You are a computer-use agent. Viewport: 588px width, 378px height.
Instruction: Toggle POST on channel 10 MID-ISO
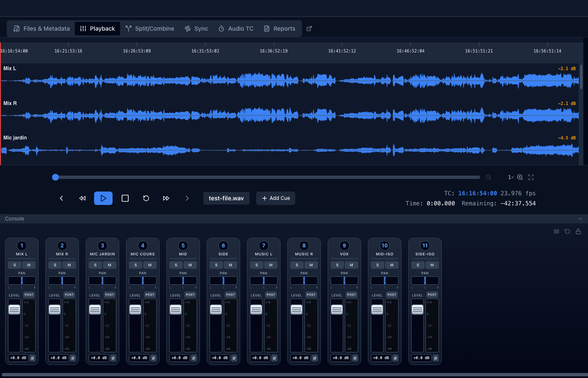pyautogui.click(x=392, y=295)
